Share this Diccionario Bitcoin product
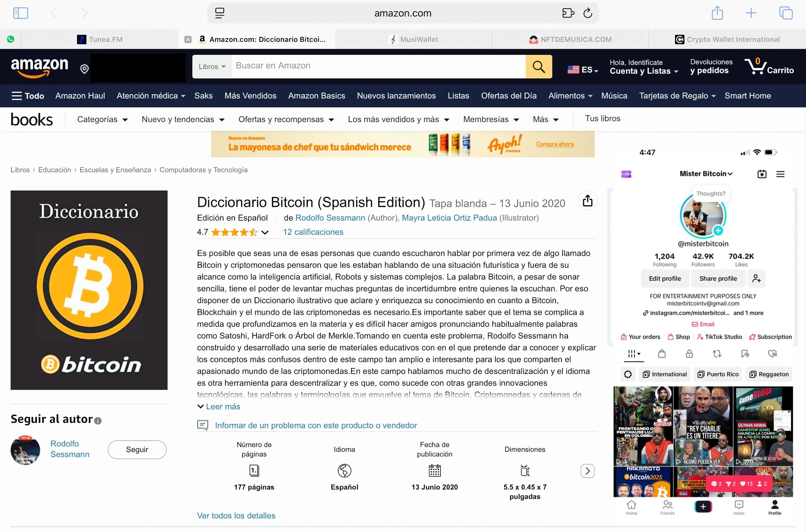 [587, 201]
